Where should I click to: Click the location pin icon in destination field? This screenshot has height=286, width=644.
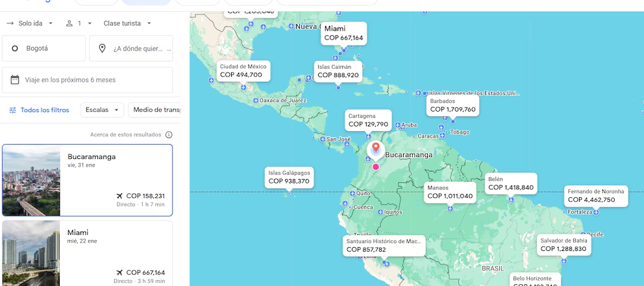point(103,49)
